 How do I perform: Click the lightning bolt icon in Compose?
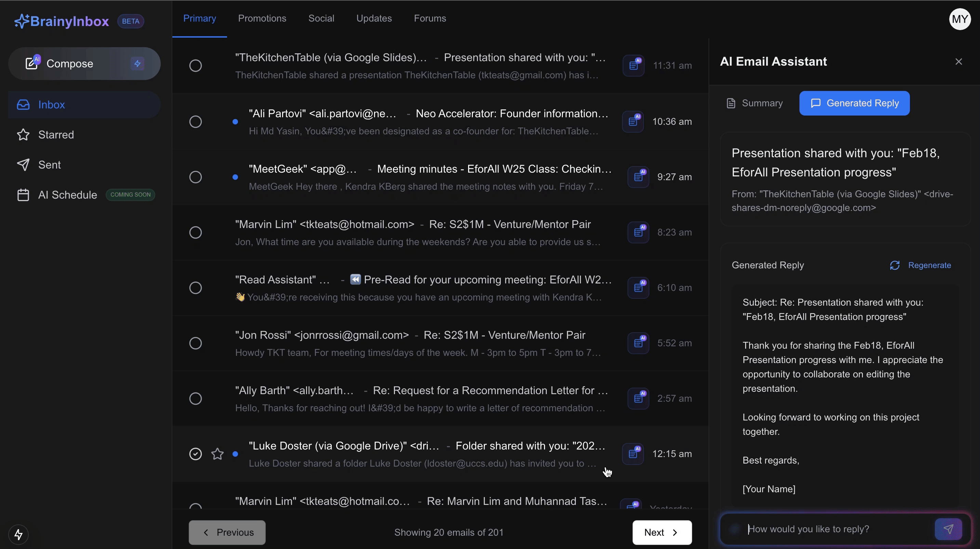tap(137, 63)
